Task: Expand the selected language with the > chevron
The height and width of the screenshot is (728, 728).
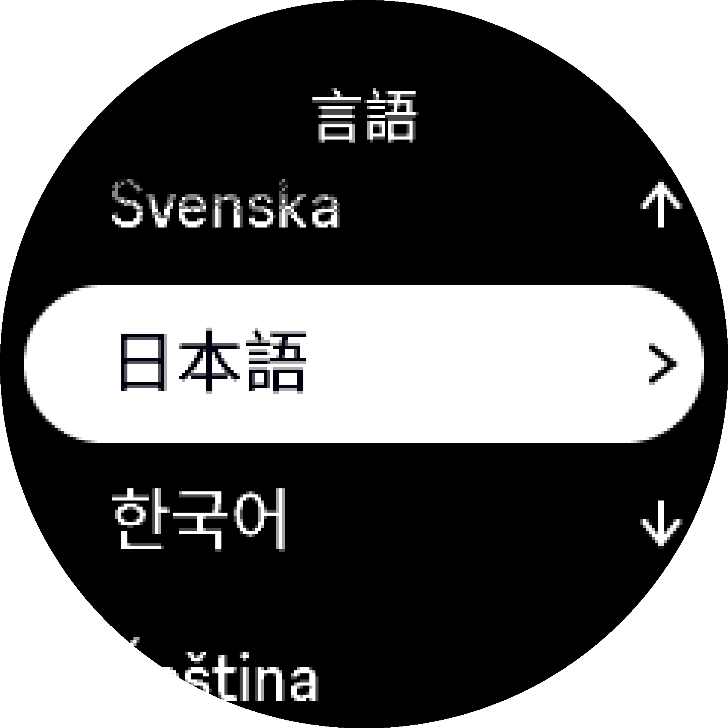Action: pos(662,364)
